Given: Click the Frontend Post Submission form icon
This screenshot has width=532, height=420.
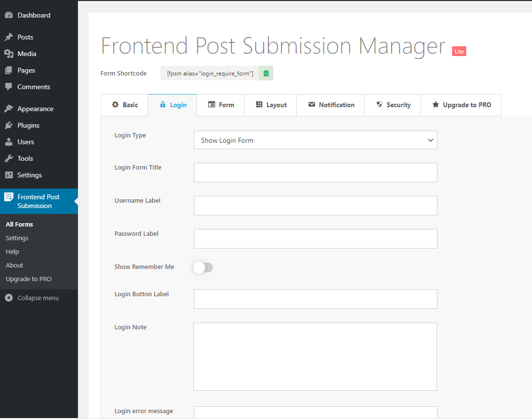Looking at the screenshot, I should (x=9, y=197).
